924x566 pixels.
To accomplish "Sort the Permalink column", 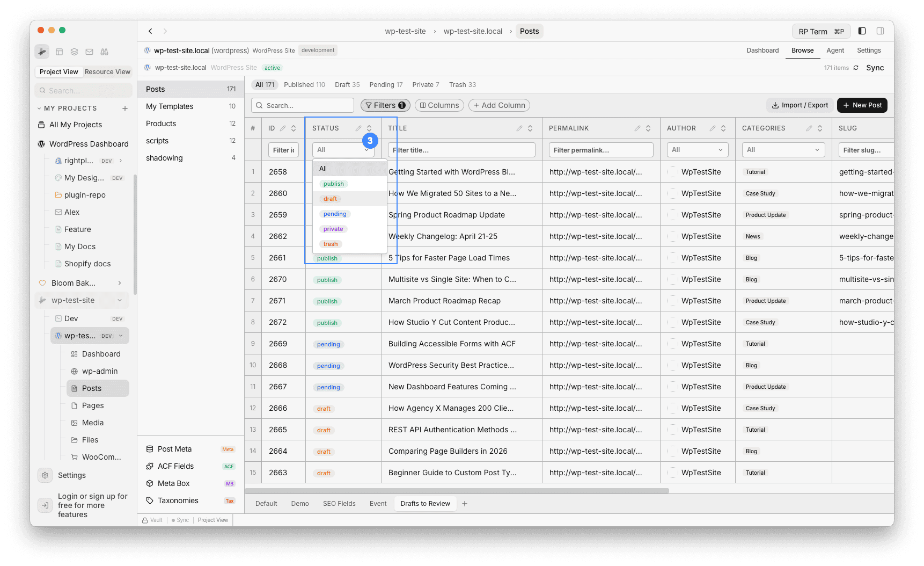I will (x=648, y=128).
